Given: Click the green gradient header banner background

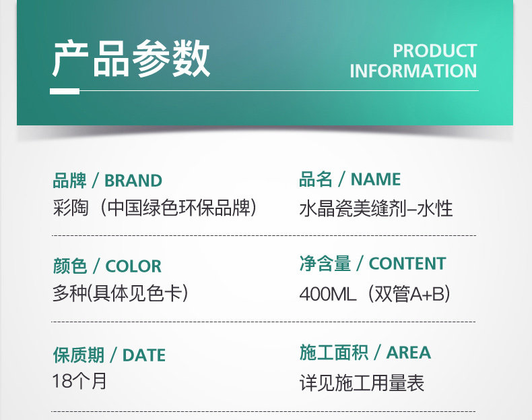Looking at the screenshot, I should click(269, 27).
